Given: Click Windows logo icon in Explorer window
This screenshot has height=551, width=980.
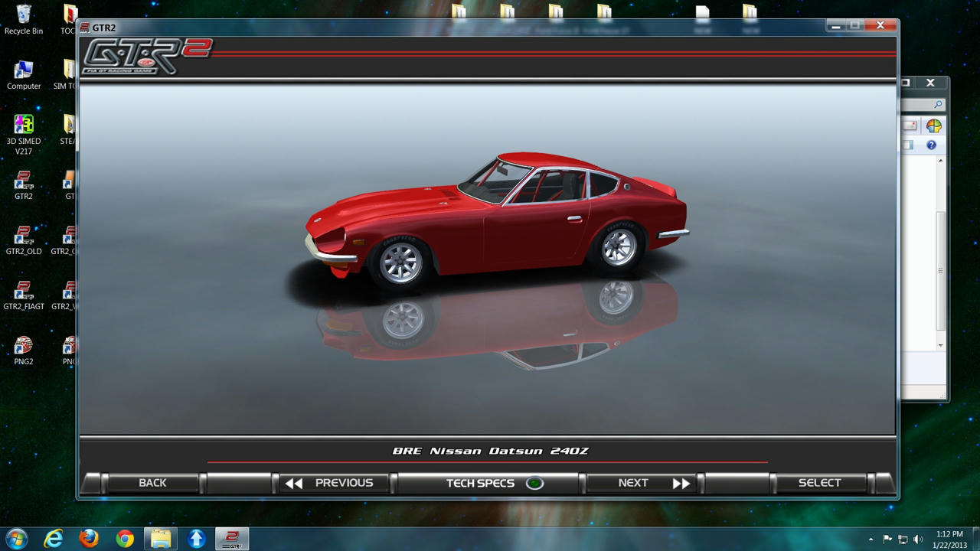Looking at the screenshot, I should [933, 126].
